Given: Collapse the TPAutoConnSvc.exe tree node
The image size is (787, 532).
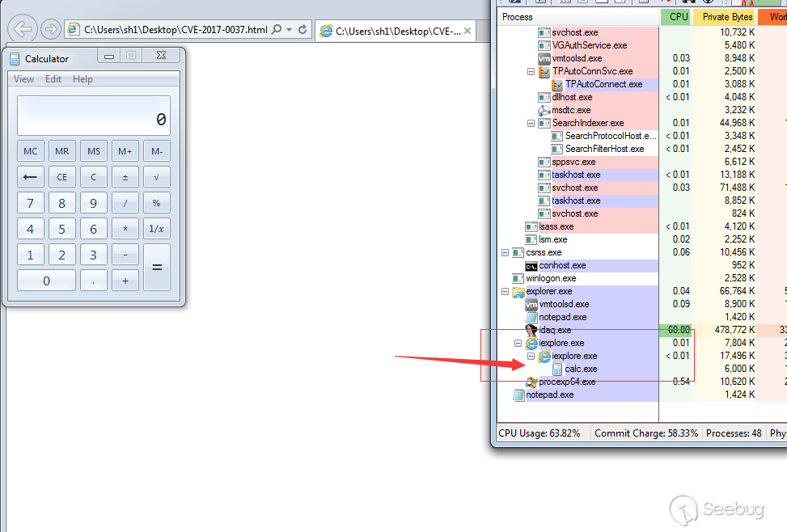Looking at the screenshot, I should click(531, 71).
